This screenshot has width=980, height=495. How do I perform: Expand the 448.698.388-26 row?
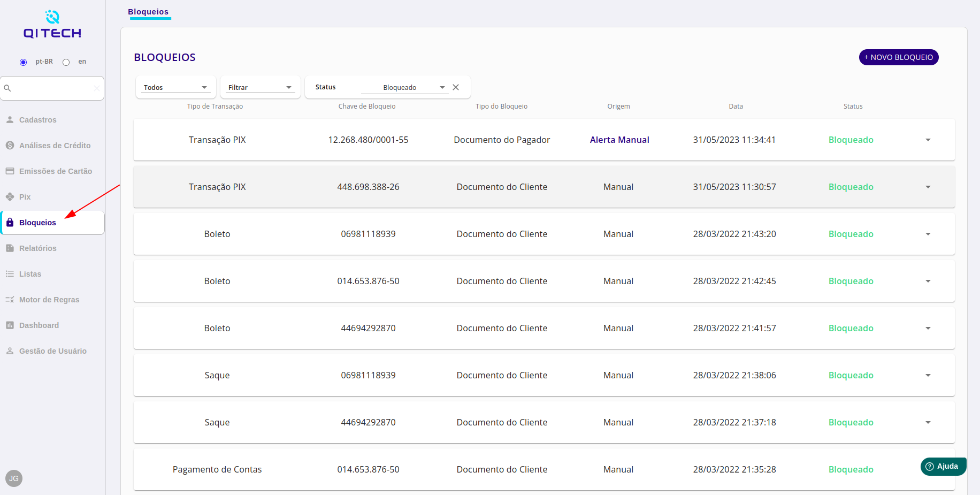click(x=928, y=187)
